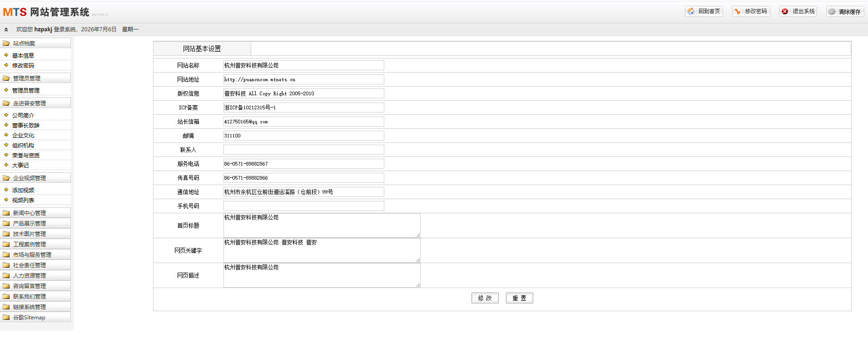This screenshot has width=868, height=342.
Task: Open the 基本信息 menu item
Action: pos(23,55)
